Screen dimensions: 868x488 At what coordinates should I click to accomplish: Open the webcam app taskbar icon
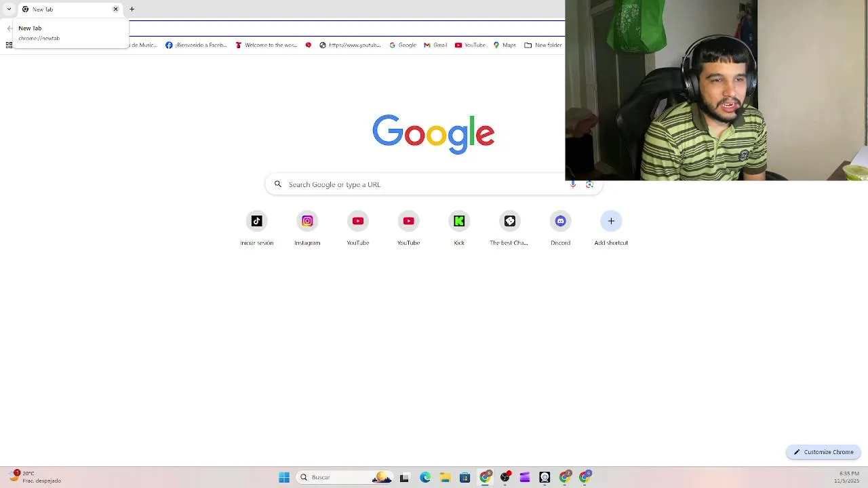coord(545,477)
